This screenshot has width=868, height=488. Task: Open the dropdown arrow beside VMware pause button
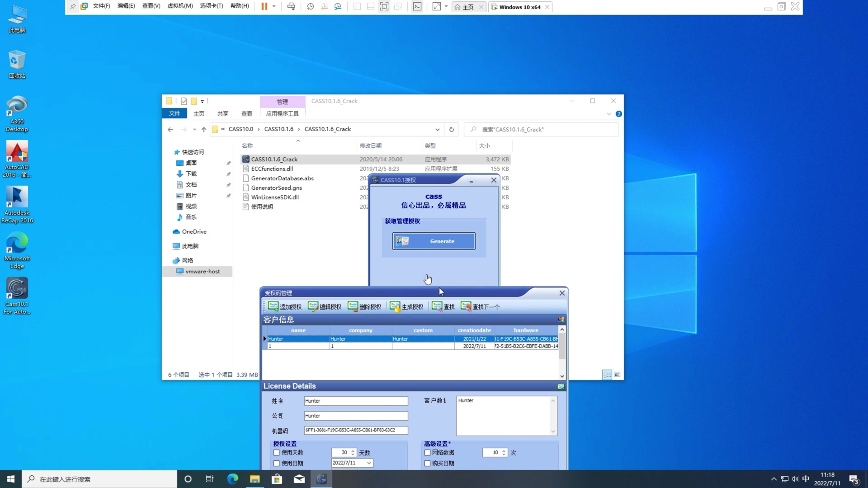click(274, 6)
